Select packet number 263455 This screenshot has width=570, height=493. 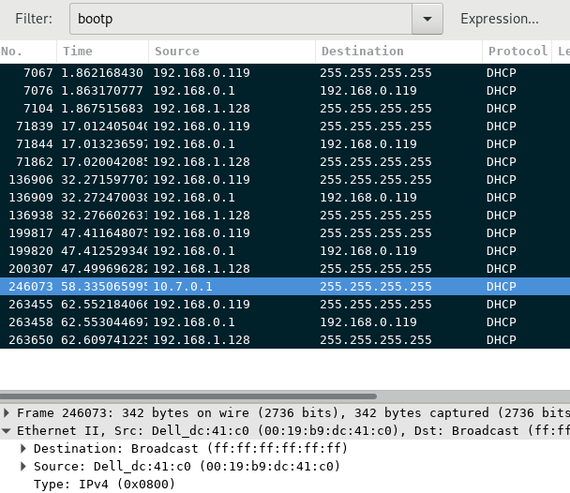click(x=285, y=304)
